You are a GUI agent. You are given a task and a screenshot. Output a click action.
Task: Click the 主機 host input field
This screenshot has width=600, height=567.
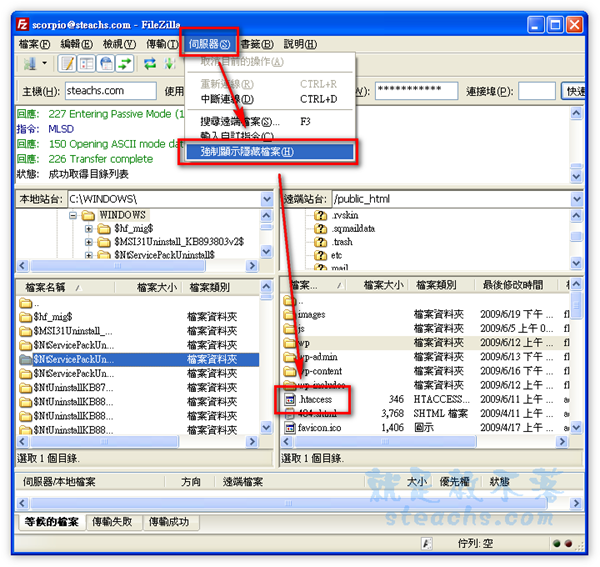(110, 91)
